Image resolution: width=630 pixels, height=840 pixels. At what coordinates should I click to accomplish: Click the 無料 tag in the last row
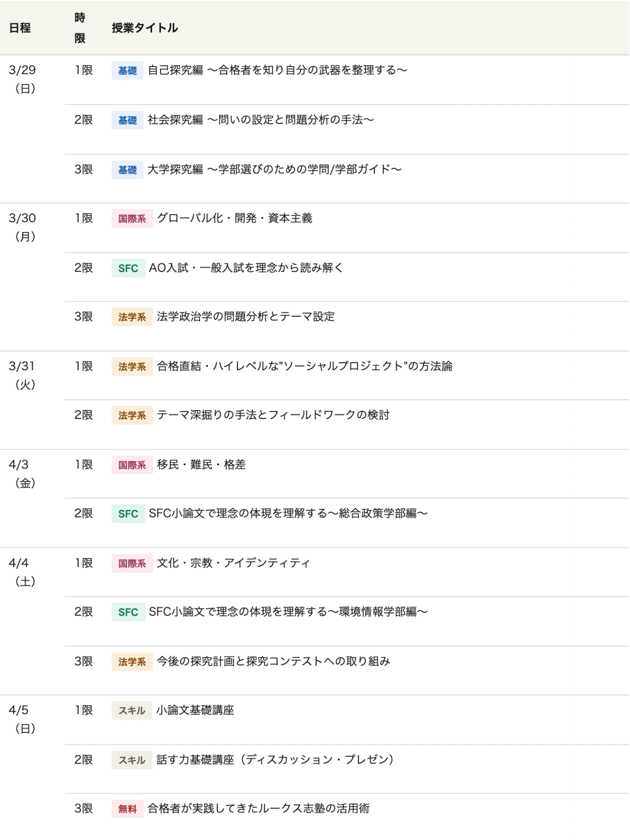pos(127,808)
